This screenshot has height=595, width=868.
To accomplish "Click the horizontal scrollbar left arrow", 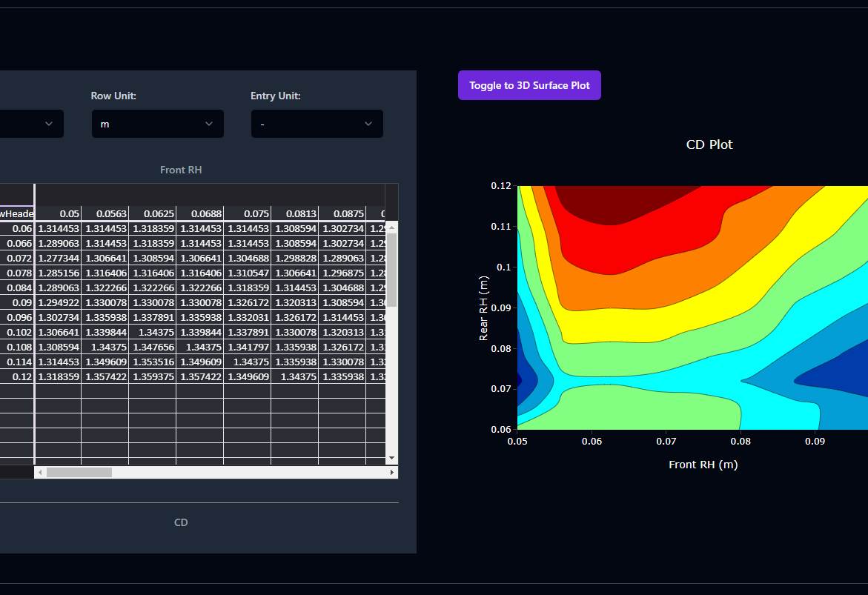I will pos(40,472).
